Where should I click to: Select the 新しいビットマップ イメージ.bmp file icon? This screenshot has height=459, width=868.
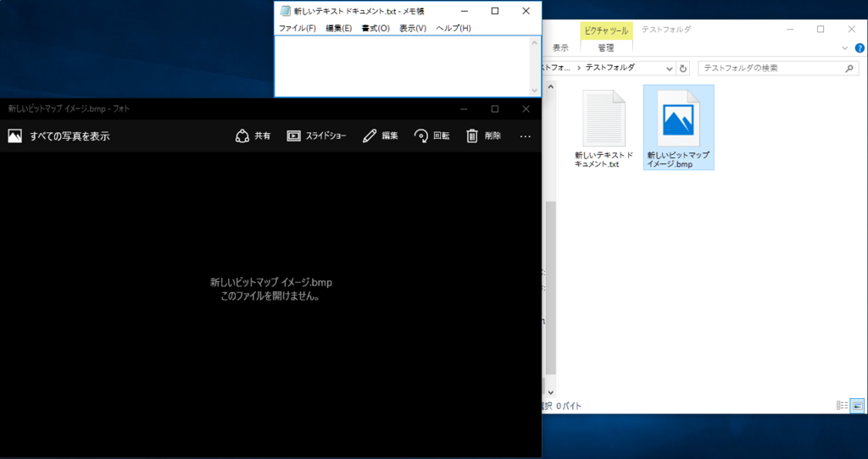(678, 119)
